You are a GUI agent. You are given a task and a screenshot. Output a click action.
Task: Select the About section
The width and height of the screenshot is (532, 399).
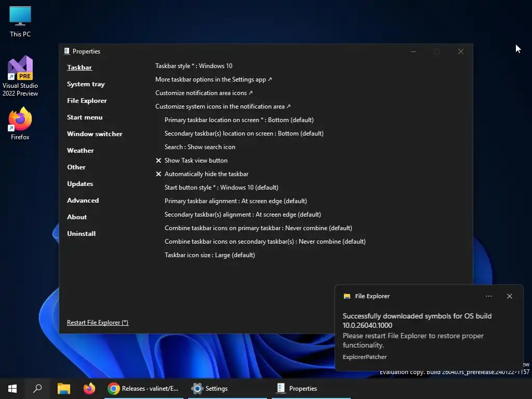click(x=77, y=217)
